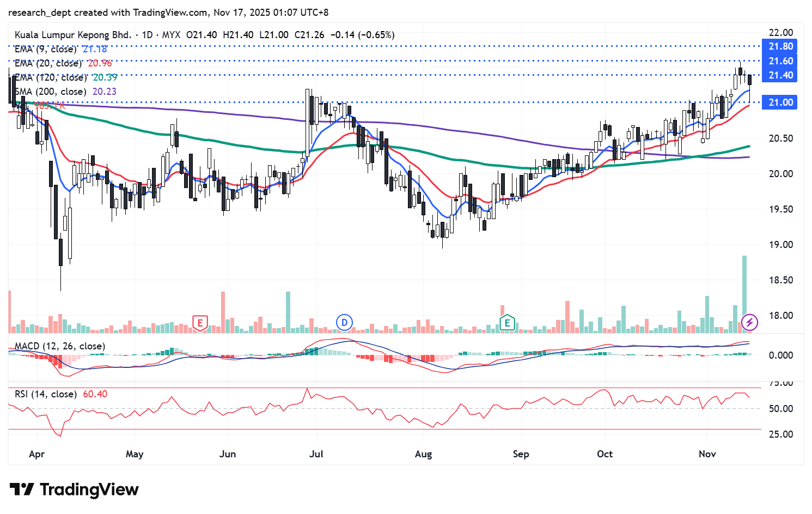Click the tallest green volume bar in November
Image resolution: width=812 pixels, height=514 pixels.
pos(744,294)
